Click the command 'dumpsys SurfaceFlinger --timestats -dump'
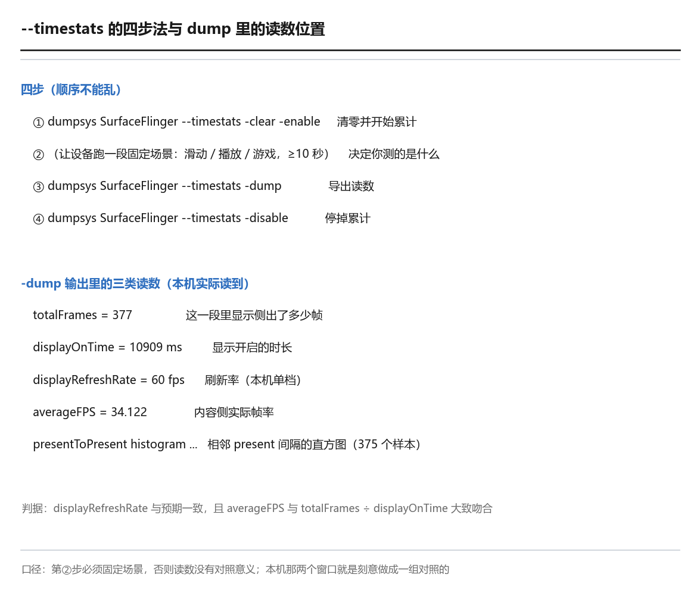The width and height of the screenshot is (700, 593). tap(165, 186)
